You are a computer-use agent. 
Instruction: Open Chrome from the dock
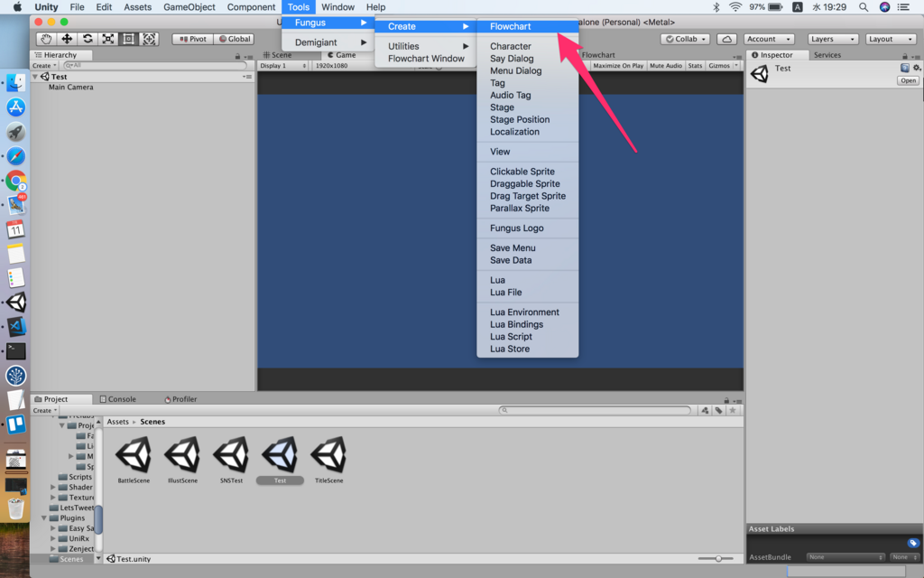click(x=16, y=181)
